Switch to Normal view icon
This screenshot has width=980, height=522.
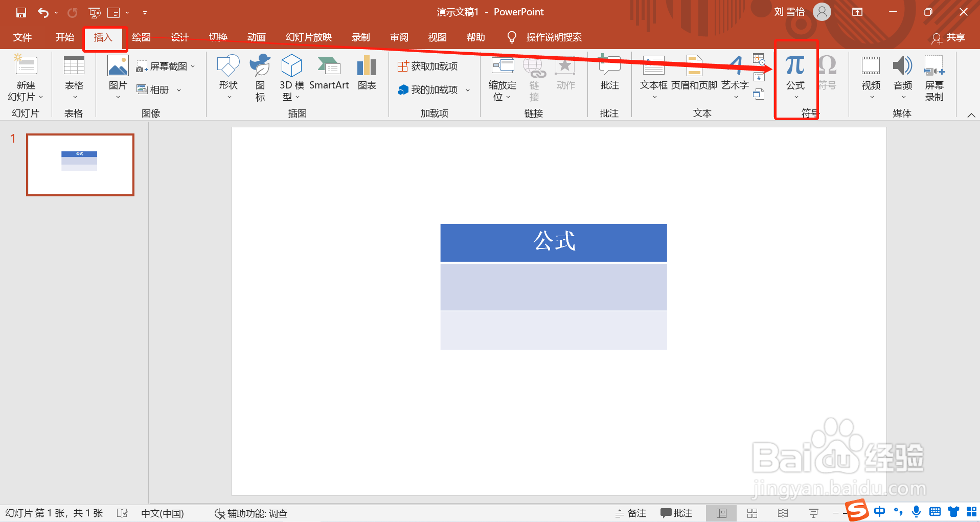721,513
